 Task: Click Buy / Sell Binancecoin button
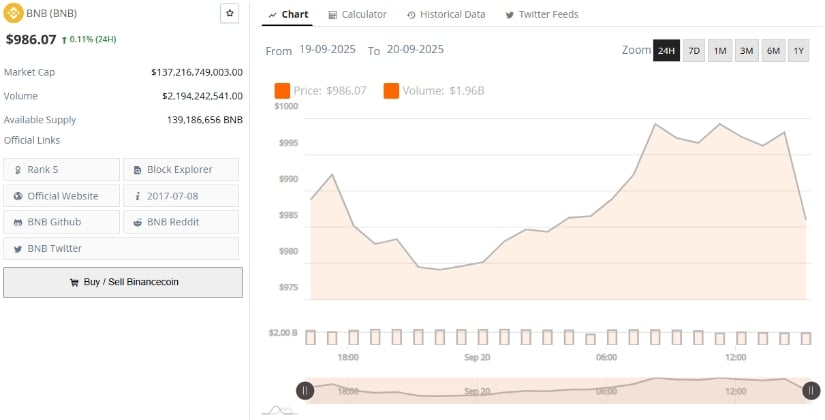click(123, 282)
